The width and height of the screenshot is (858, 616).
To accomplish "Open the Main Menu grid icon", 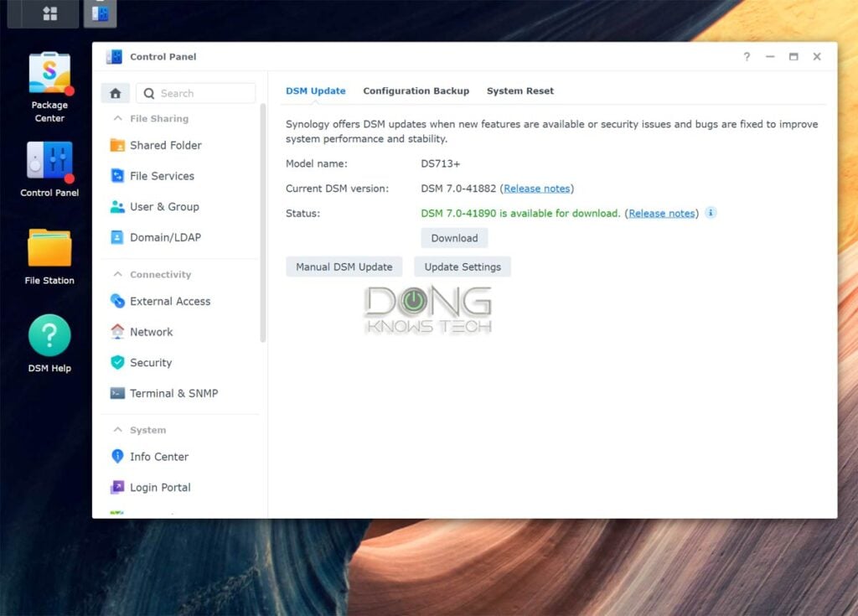I will click(49, 13).
